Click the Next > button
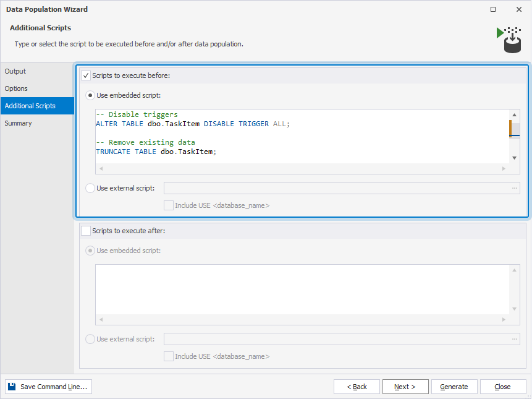Image resolution: width=532 pixels, height=399 pixels. 405,387
